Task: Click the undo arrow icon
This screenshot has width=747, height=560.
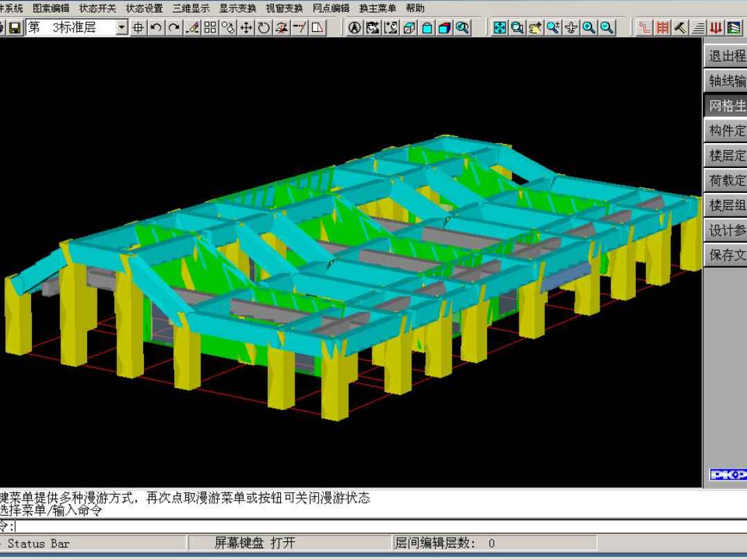Action: [x=156, y=28]
